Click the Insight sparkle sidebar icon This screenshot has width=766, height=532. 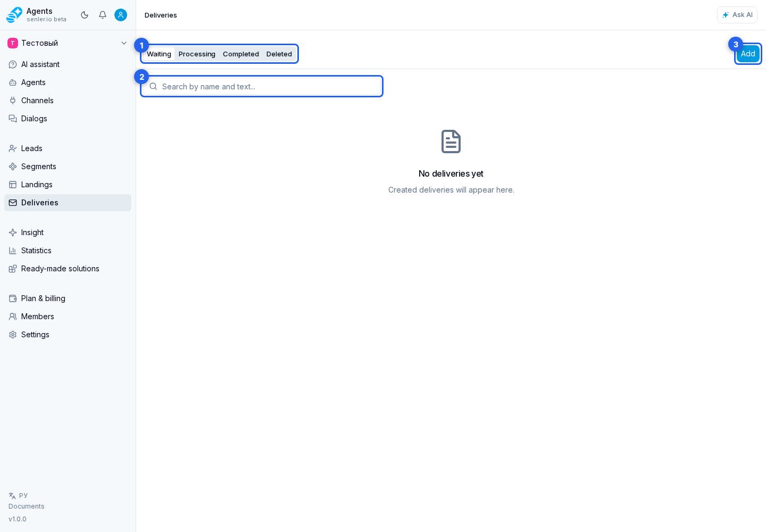coord(13,232)
